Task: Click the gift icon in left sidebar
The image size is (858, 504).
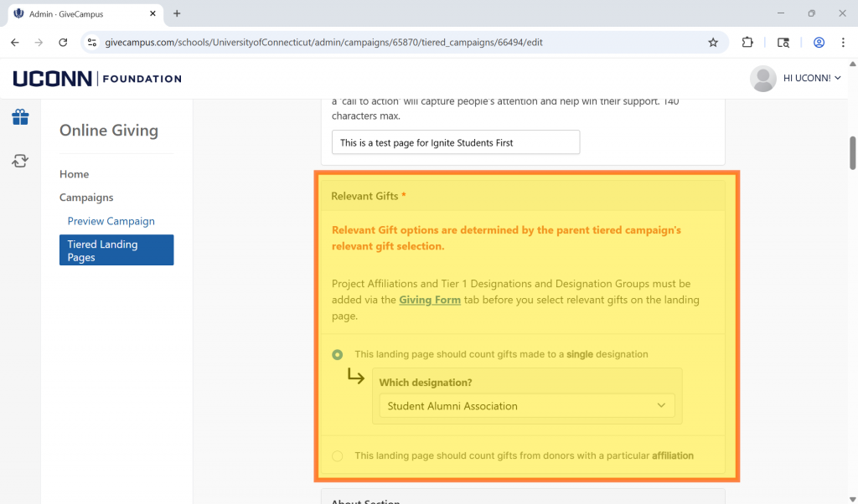Action: (20, 117)
